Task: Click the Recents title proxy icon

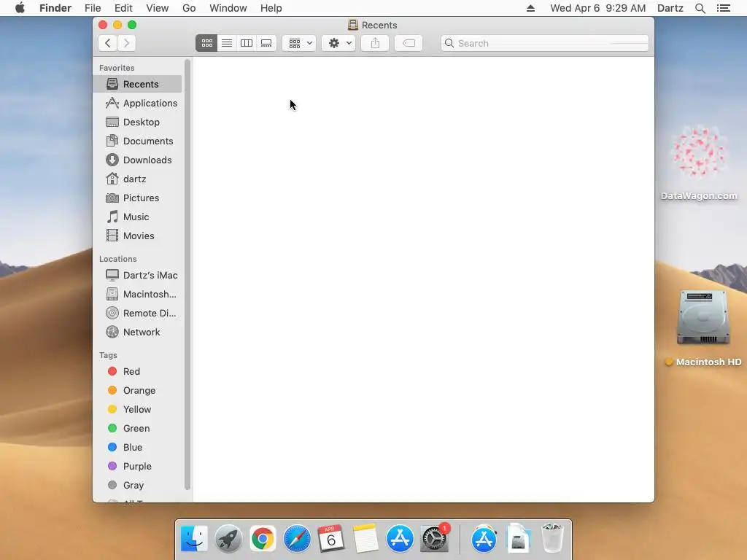Action: [352, 25]
